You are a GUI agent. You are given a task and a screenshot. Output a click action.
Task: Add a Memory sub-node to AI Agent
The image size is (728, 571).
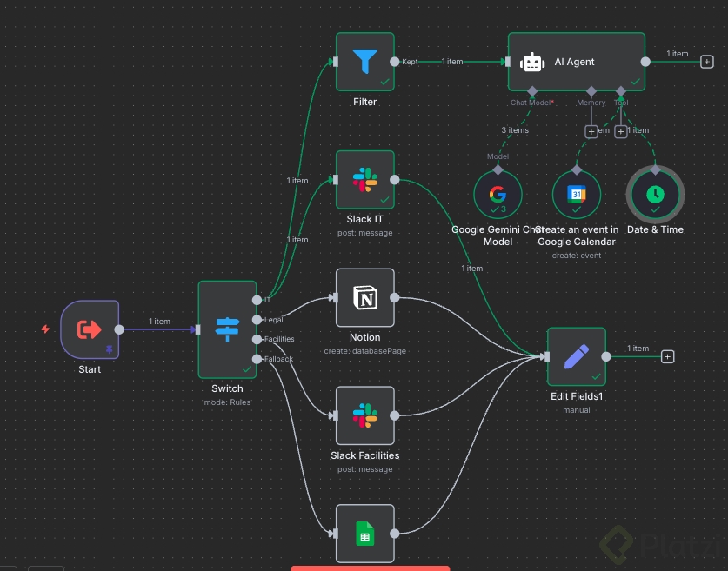[x=591, y=132]
